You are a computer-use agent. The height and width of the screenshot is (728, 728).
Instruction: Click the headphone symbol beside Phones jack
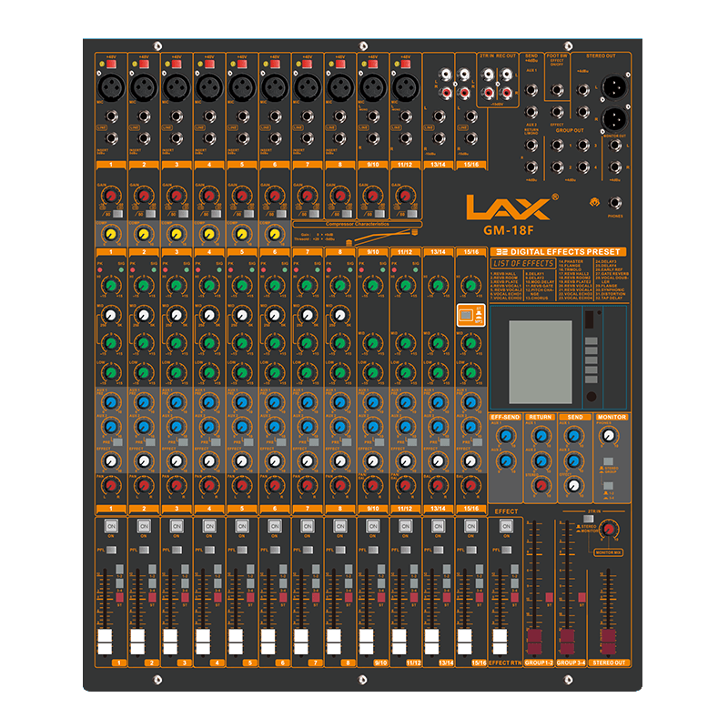pyautogui.click(x=595, y=202)
